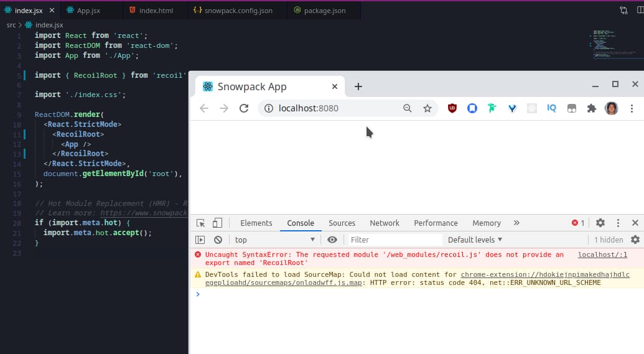Select the inspect element picker in DevTools
644x354 pixels.
pos(200,223)
